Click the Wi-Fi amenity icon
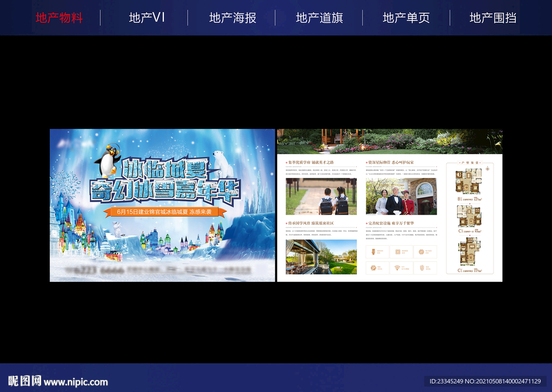 [x=397, y=268]
